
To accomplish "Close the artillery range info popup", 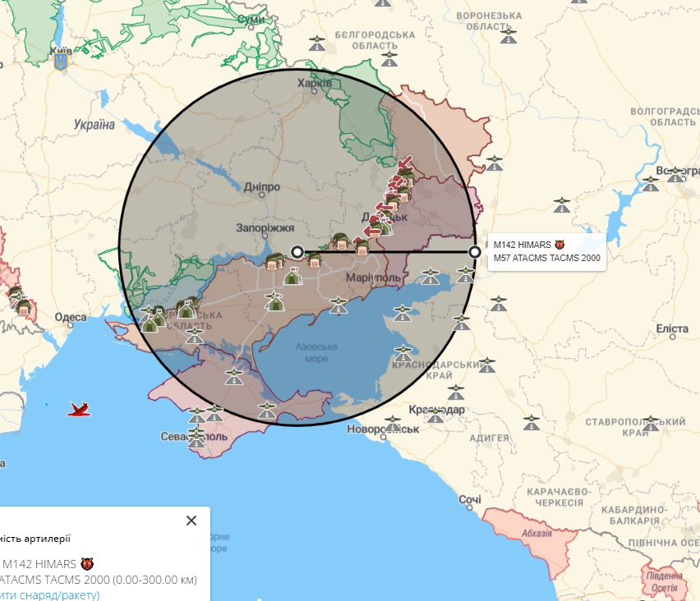I will pos(191,521).
